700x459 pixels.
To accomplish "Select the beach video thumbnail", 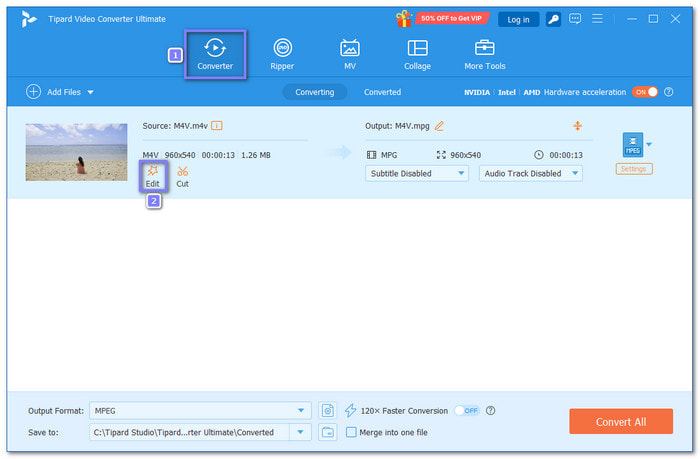I will tap(76, 152).
